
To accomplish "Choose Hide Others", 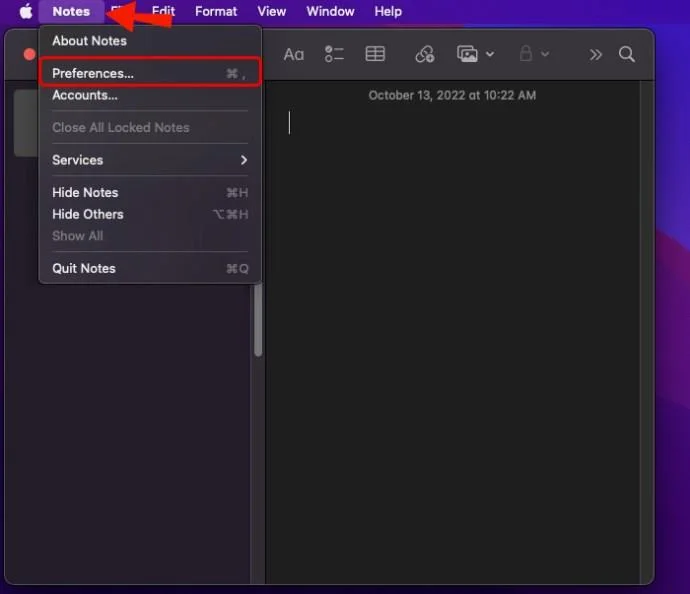I will pyautogui.click(x=150, y=214).
